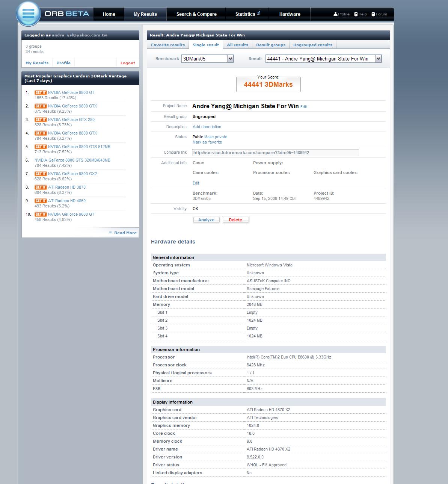Switch to the All results tab
Screen dimensions: 448x484
238,45
